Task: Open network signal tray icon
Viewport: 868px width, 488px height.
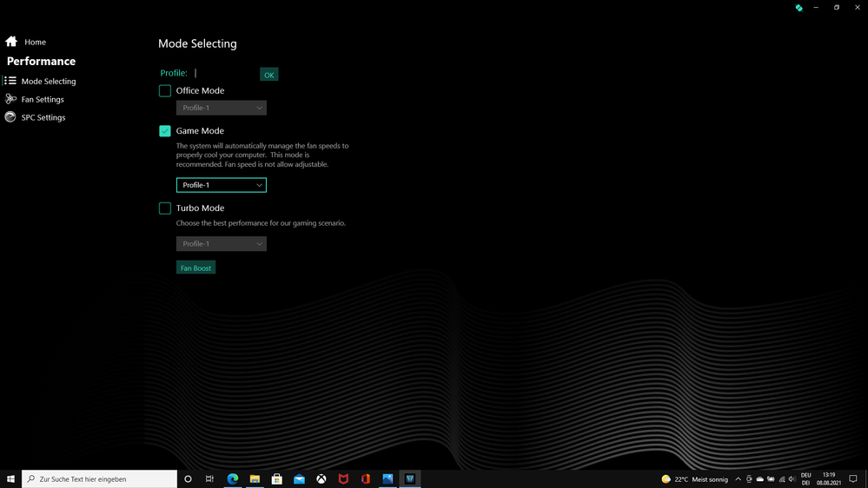Action: coord(782,479)
